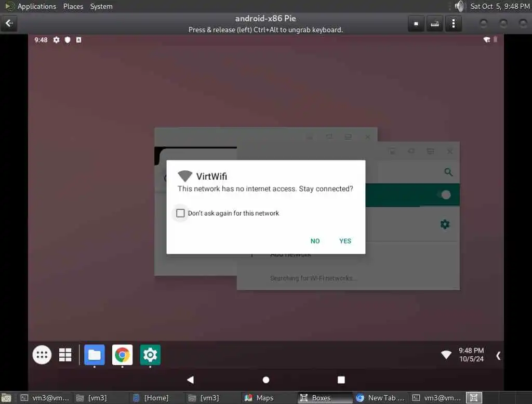Tap the Android back navigation triangle
Screen dimensions: 532x404
(190, 380)
